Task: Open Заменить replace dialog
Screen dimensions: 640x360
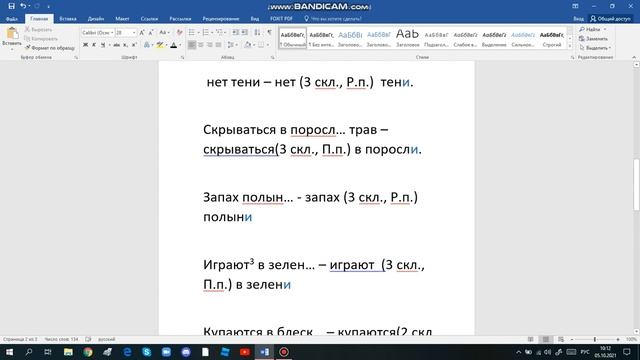Action: (593, 39)
